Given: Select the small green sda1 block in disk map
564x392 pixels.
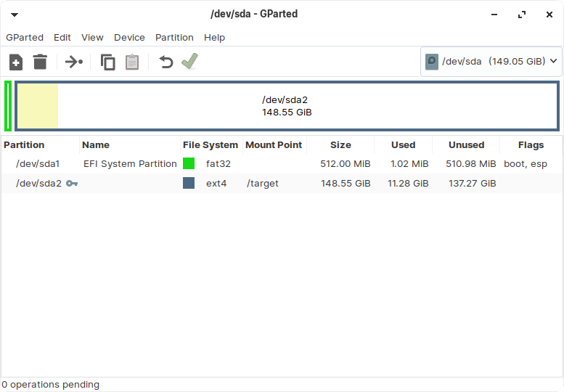Looking at the screenshot, I should click(x=8, y=106).
